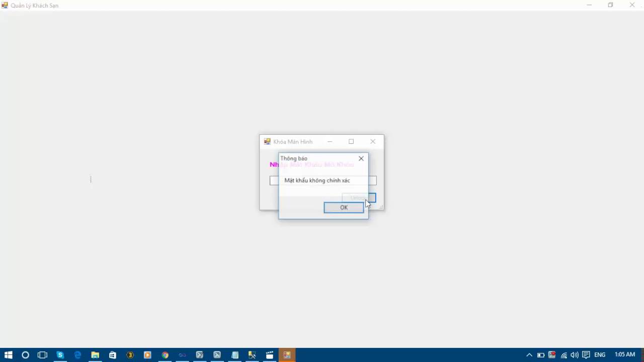The width and height of the screenshot is (644, 362).
Task: Close the Khóa Màn Hình window
Action: [x=373, y=142]
